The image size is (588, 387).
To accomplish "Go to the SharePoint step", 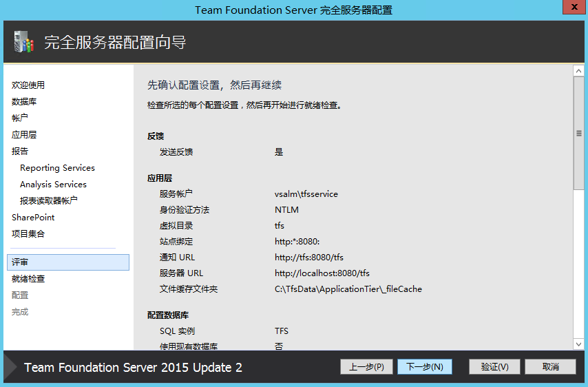I will [x=33, y=217].
